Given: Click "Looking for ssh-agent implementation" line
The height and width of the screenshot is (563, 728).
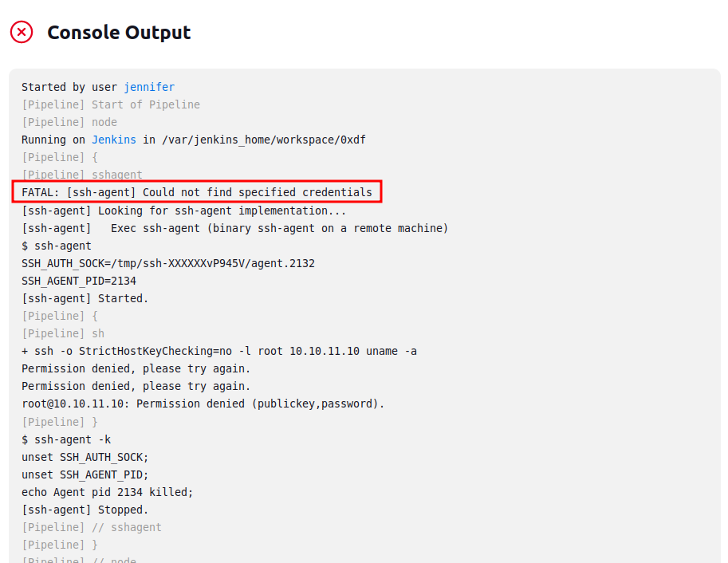Looking at the screenshot, I should (184, 211).
